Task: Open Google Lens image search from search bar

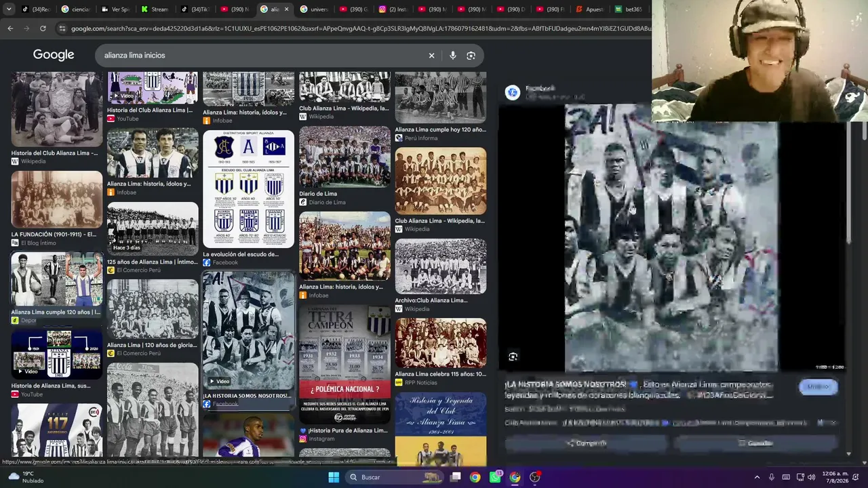Action: point(471,56)
